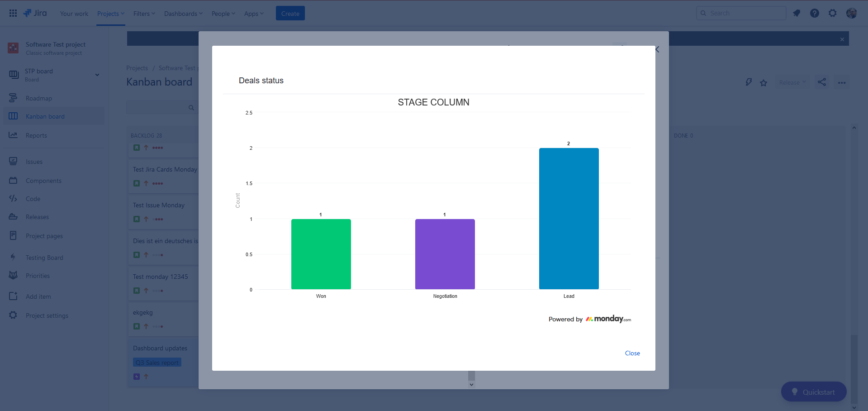Click the Priorities sidebar icon
This screenshot has height=411, width=868.
click(x=13, y=275)
